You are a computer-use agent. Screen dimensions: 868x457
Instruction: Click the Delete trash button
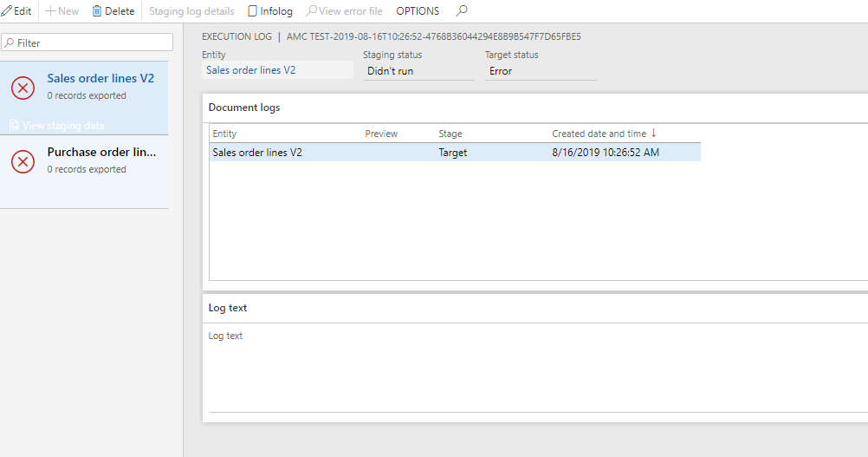(x=113, y=11)
